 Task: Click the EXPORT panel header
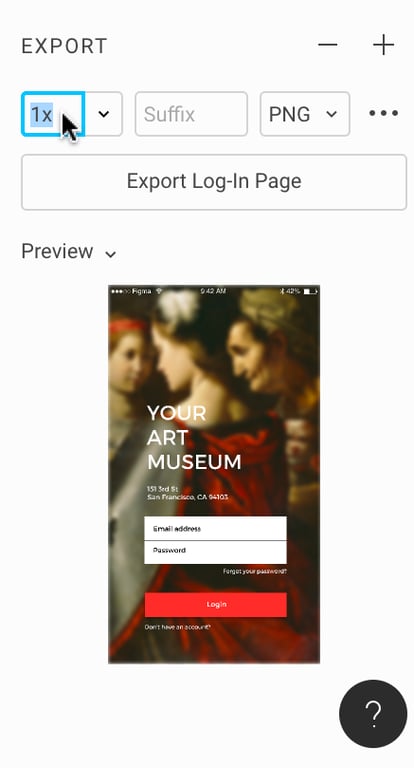[x=64, y=46]
